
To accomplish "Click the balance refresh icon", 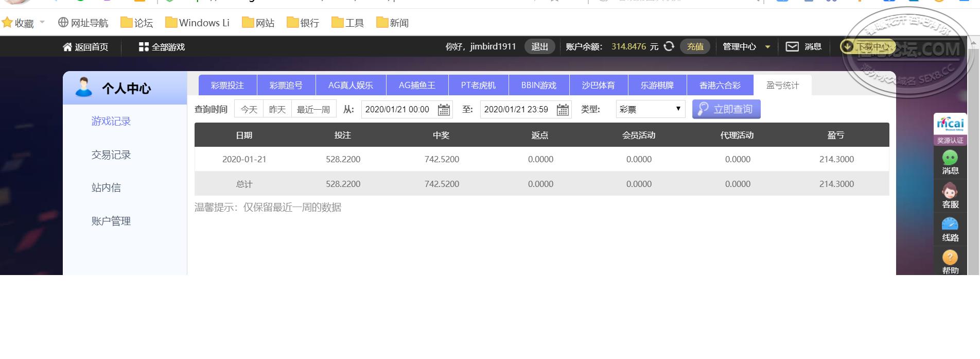I will pos(669,46).
